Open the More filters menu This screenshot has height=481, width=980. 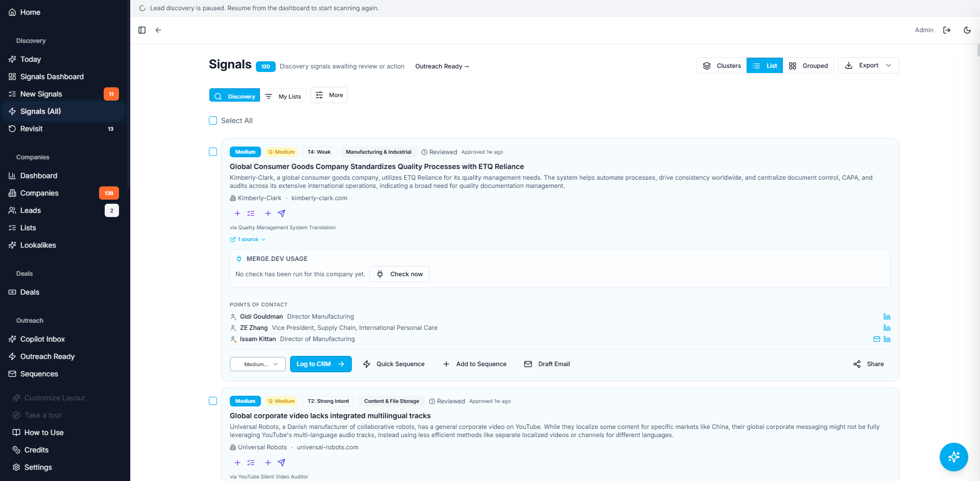click(329, 95)
